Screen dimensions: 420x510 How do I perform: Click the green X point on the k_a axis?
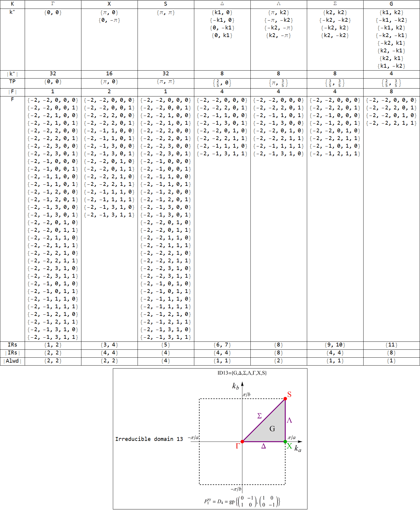point(285,441)
